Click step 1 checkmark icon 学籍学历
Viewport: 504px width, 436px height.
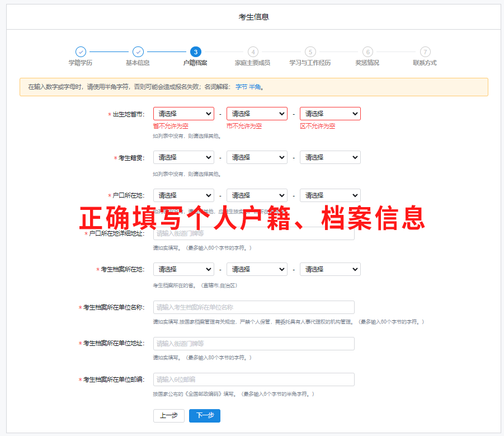click(81, 51)
